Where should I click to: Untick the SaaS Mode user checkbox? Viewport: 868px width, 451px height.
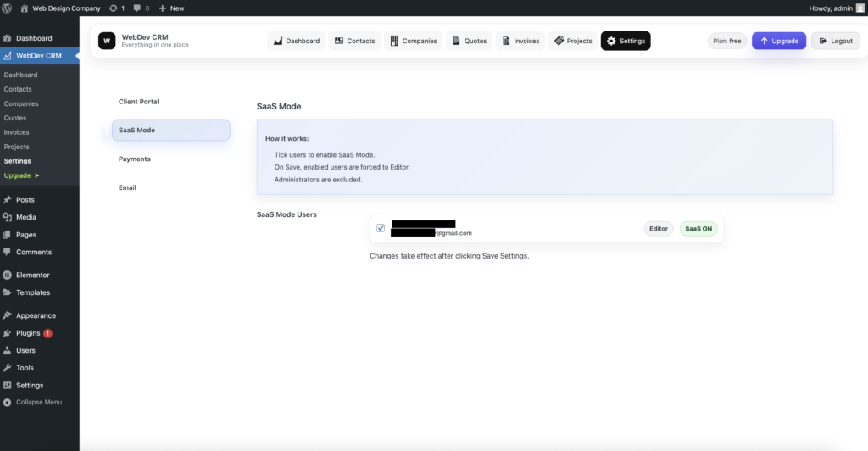click(x=381, y=228)
